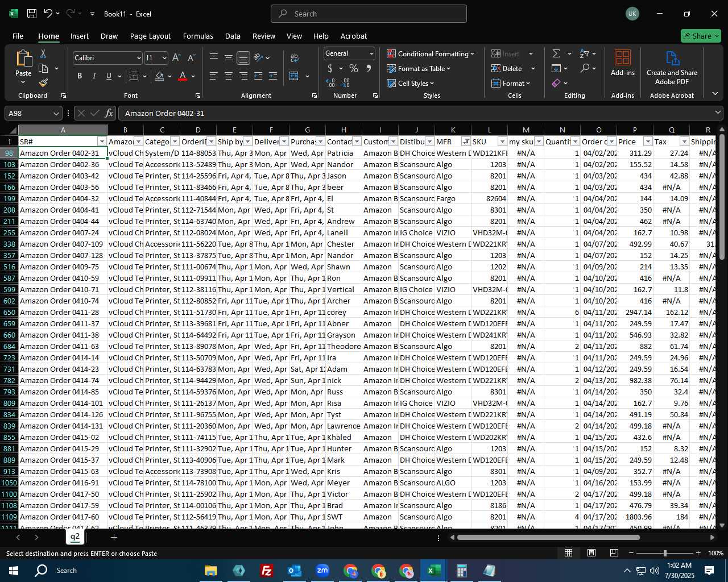Image resolution: width=728 pixels, height=582 pixels.
Task: Click the Accounting dollar format icon
Action: click(330, 68)
